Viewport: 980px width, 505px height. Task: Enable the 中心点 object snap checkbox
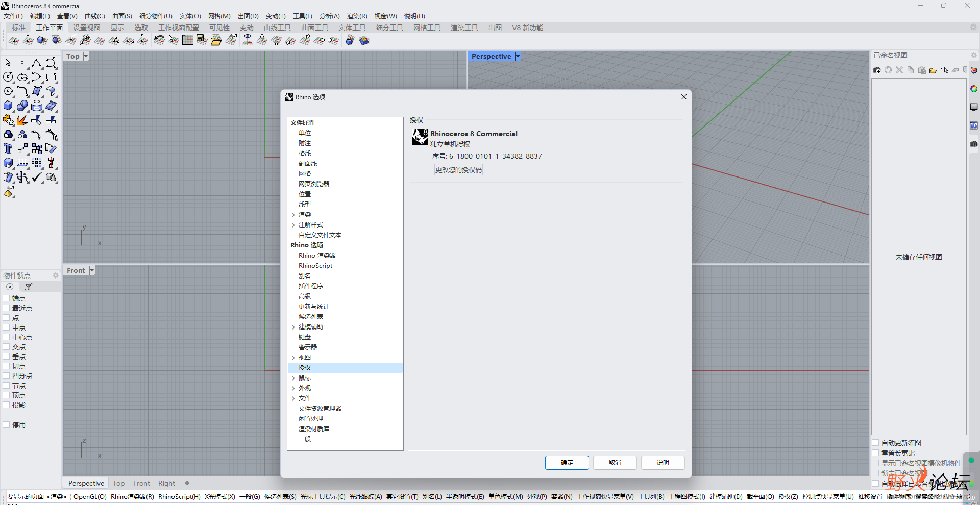6,337
